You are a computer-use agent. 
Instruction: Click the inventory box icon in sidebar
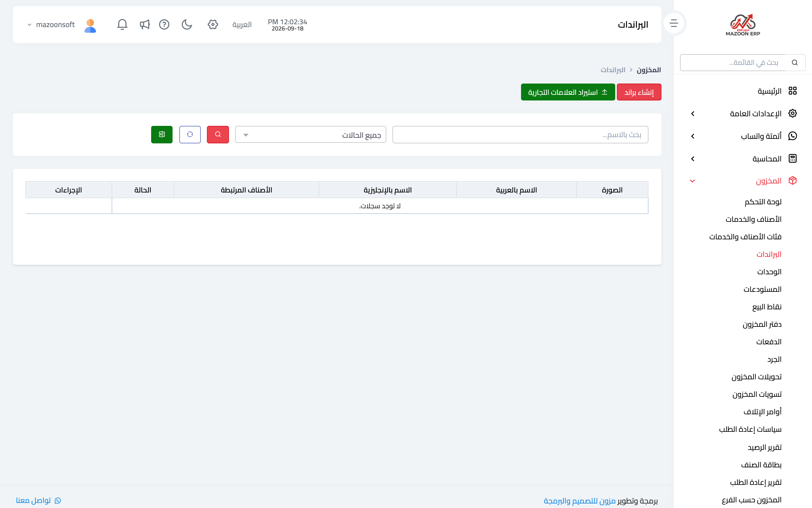pos(793,180)
